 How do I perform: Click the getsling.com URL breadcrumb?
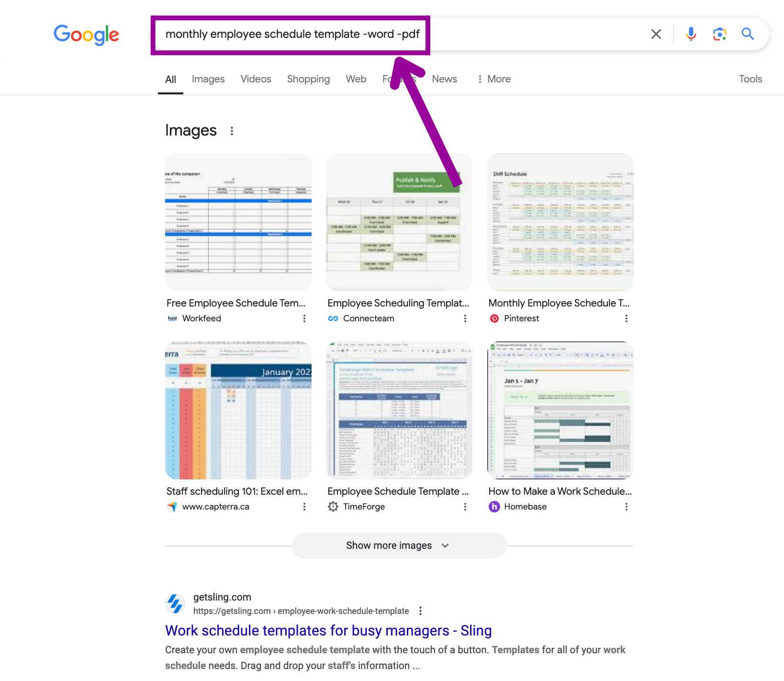point(301,611)
